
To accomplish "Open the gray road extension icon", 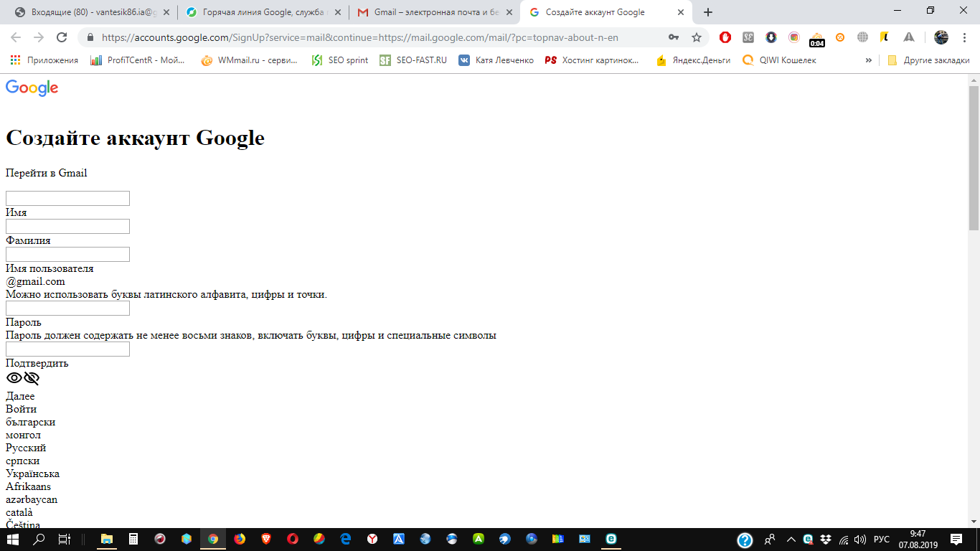I will [909, 37].
